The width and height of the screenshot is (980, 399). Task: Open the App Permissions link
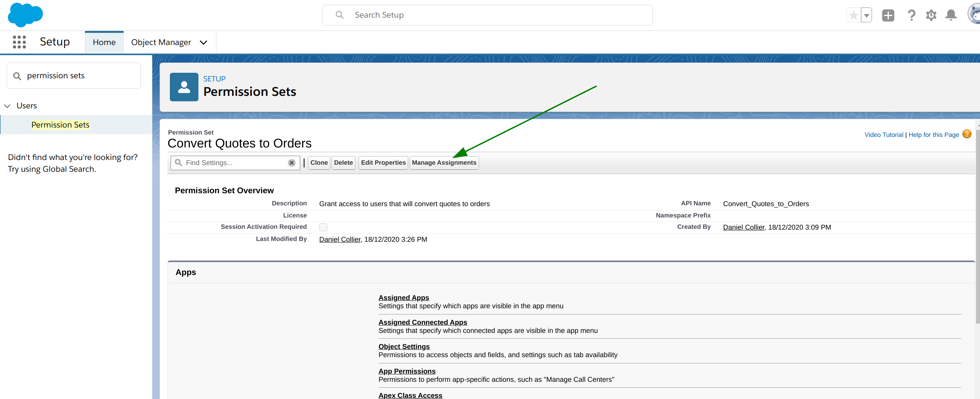(407, 371)
